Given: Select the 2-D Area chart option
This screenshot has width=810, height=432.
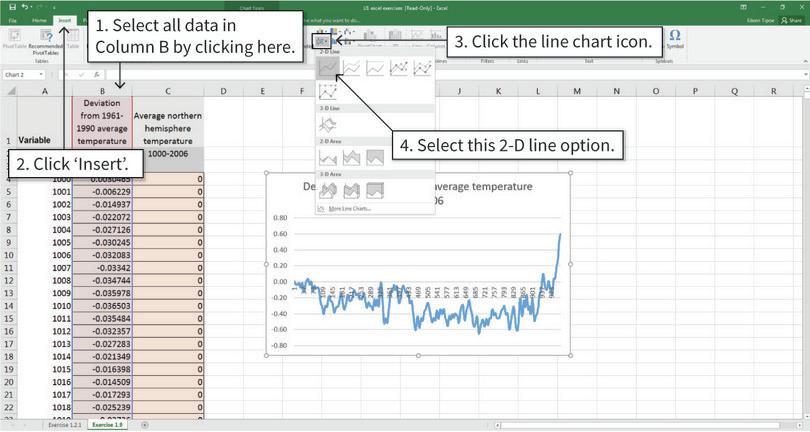Looking at the screenshot, I should (x=328, y=158).
